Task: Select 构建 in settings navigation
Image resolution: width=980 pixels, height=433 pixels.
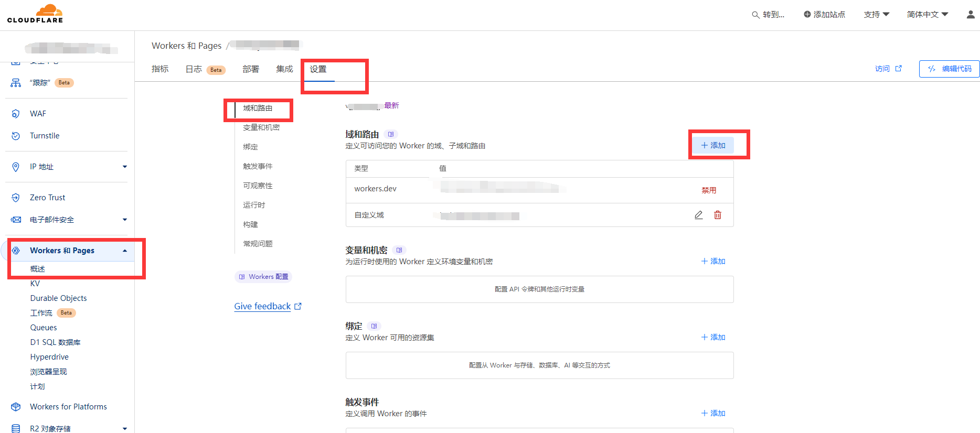Action: pyautogui.click(x=250, y=224)
